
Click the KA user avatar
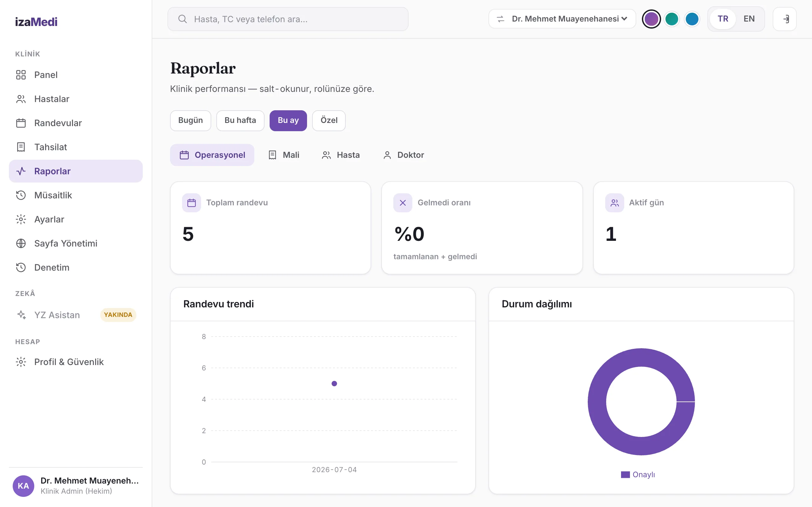pos(23,486)
